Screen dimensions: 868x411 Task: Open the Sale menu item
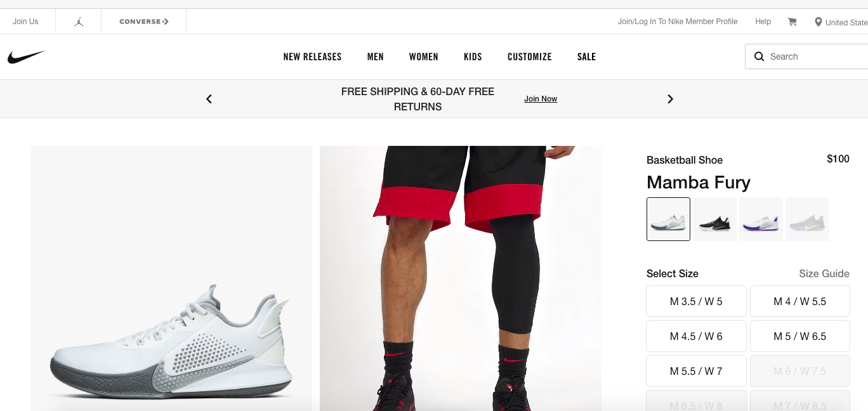point(586,57)
